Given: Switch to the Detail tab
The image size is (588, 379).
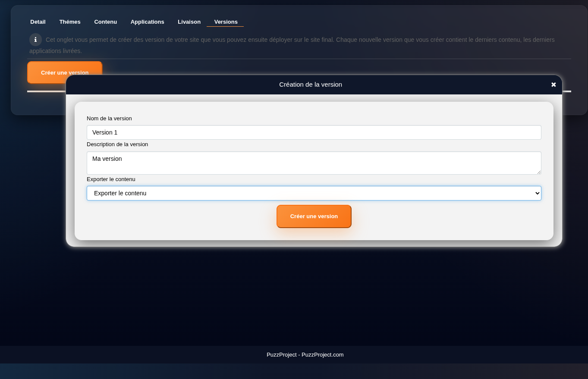Looking at the screenshot, I should pyautogui.click(x=38, y=22).
